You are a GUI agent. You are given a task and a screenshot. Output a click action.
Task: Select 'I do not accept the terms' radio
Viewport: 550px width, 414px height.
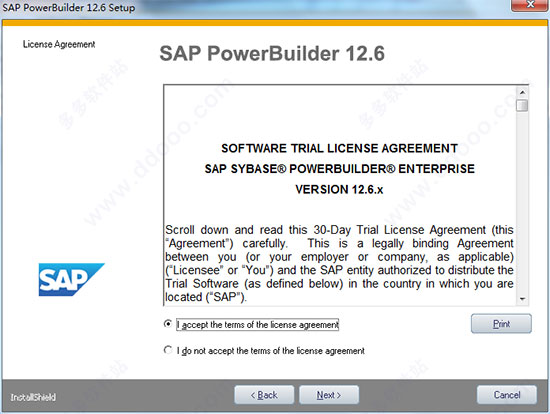tap(168, 350)
